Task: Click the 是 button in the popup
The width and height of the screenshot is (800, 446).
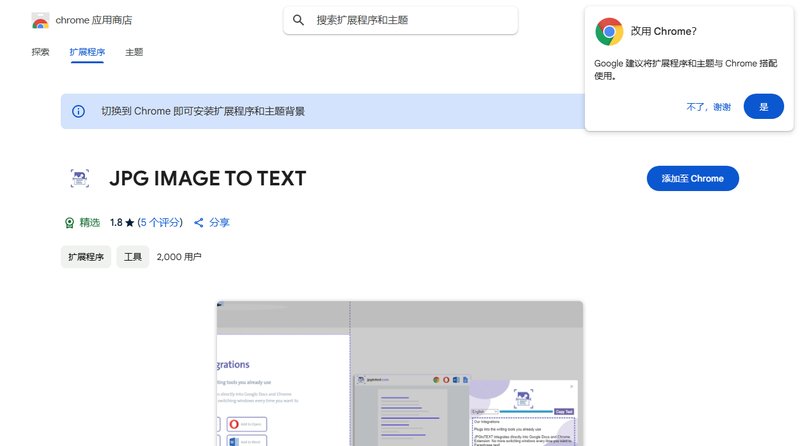Action: (x=763, y=107)
